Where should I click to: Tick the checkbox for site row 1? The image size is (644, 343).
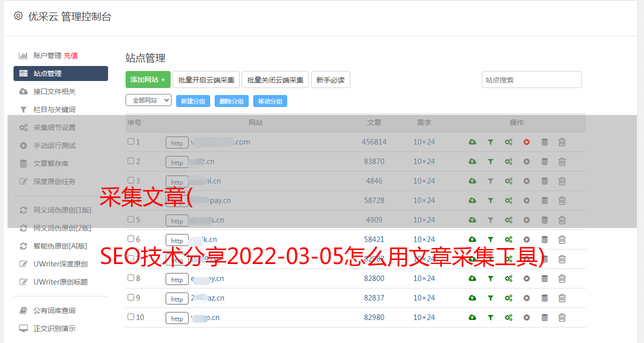click(x=131, y=141)
